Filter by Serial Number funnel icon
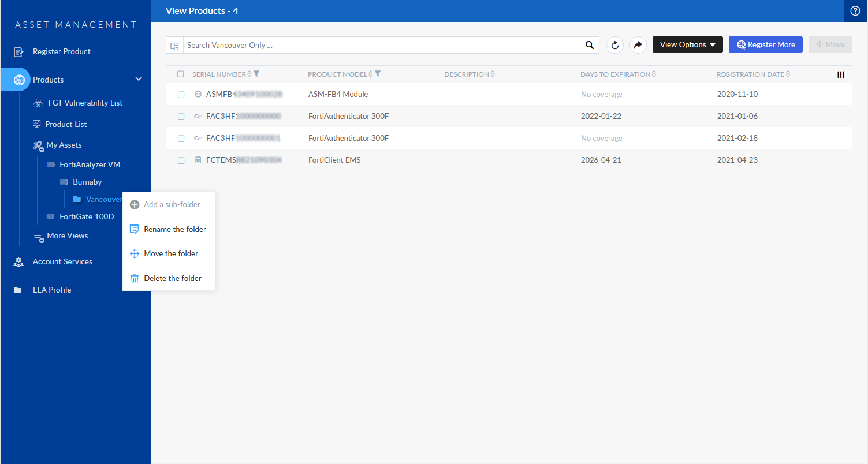Image resolution: width=868 pixels, height=464 pixels. [x=256, y=74]
